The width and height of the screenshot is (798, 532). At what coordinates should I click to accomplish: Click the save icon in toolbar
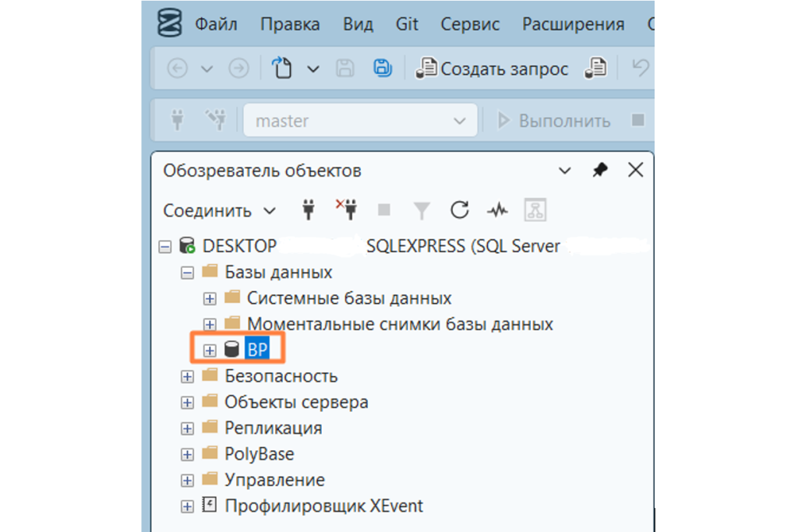[344, 68]
